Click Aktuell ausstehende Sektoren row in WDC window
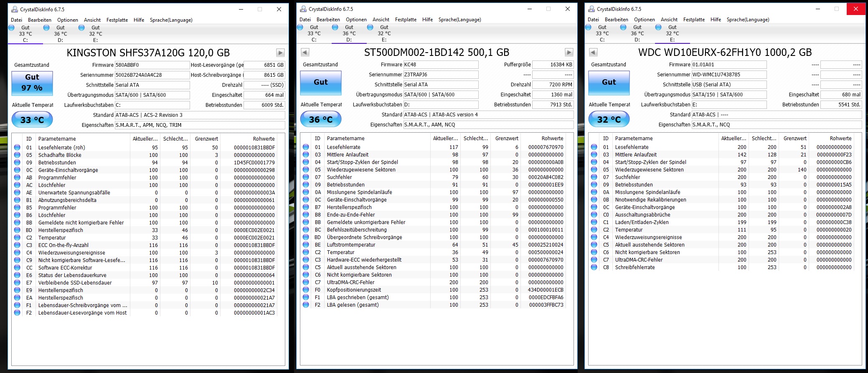868x373 pixels. (722, 245)
